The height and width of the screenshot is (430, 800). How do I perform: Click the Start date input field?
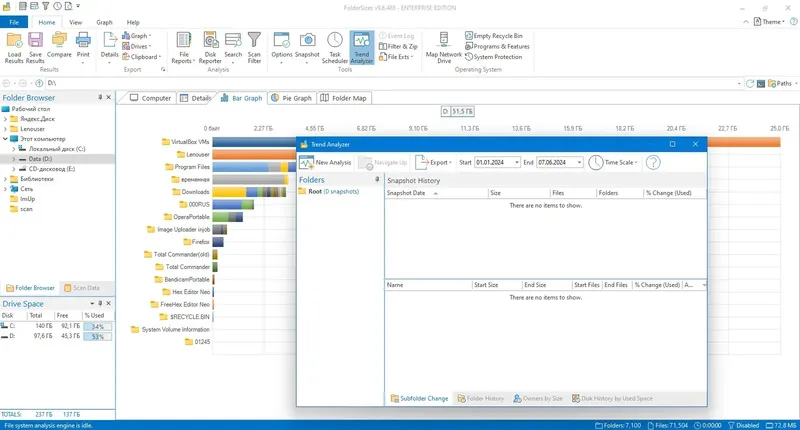click(493, 162)
